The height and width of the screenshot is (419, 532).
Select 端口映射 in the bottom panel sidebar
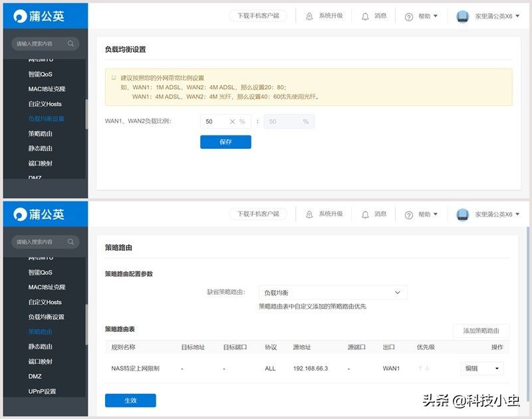41,361
